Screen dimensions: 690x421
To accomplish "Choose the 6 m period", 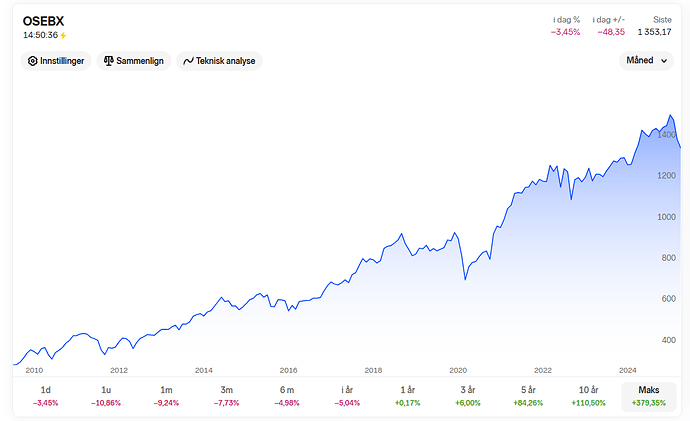I will point(287,396).
